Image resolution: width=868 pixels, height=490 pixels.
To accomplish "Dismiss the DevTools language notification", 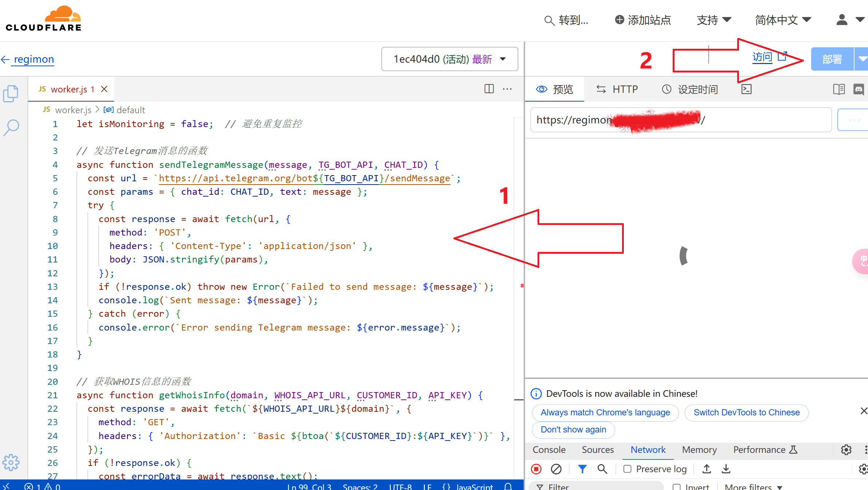I will (864, 411).
